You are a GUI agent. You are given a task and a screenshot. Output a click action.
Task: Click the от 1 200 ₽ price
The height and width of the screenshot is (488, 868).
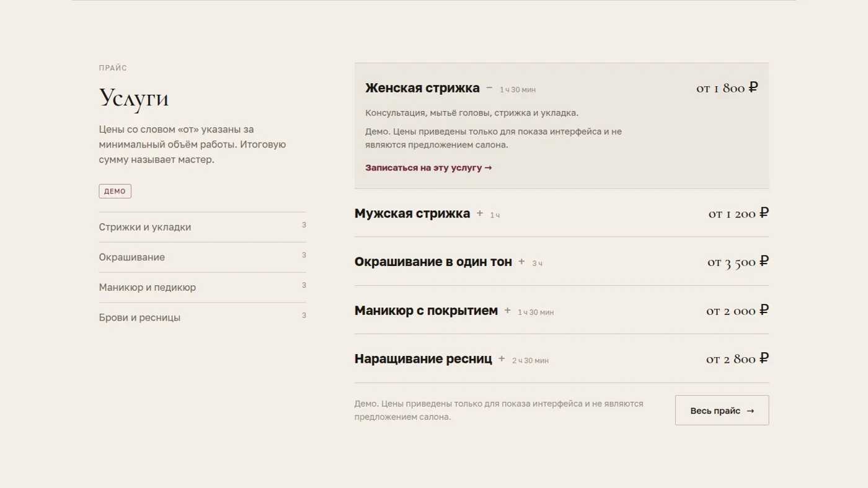(x=738, y=213)
